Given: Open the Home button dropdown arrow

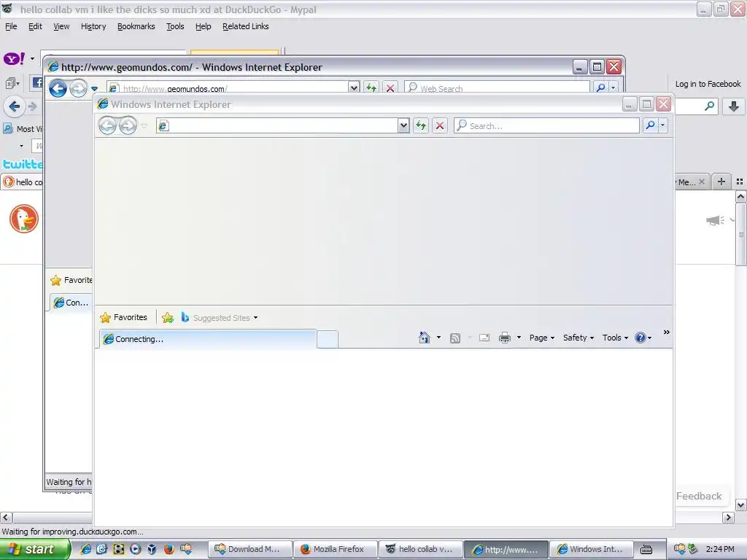Looking at the screenshot, I should click(438, 338).
